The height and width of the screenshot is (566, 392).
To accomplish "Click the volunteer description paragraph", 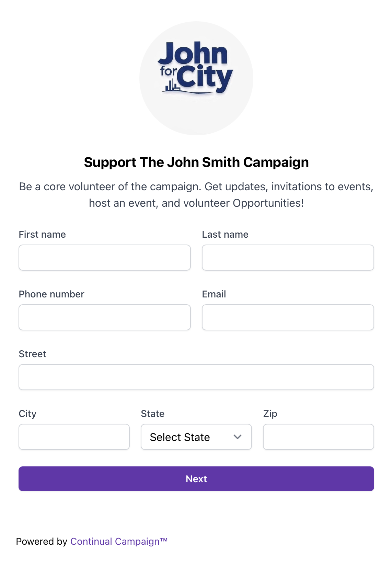I will [x=196, y=194].
